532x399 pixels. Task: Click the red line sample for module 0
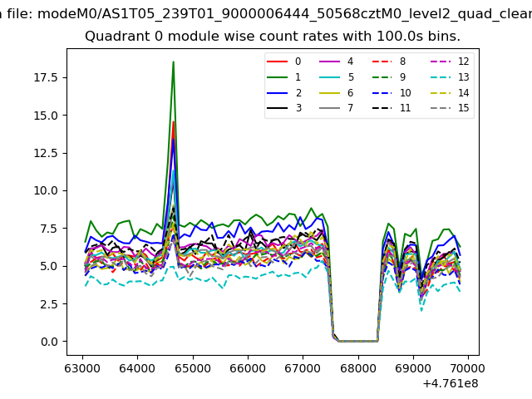276,62
